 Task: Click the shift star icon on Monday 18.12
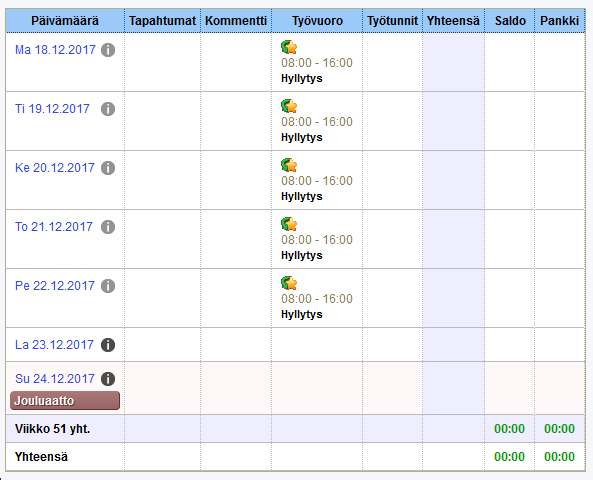point(289,47)
